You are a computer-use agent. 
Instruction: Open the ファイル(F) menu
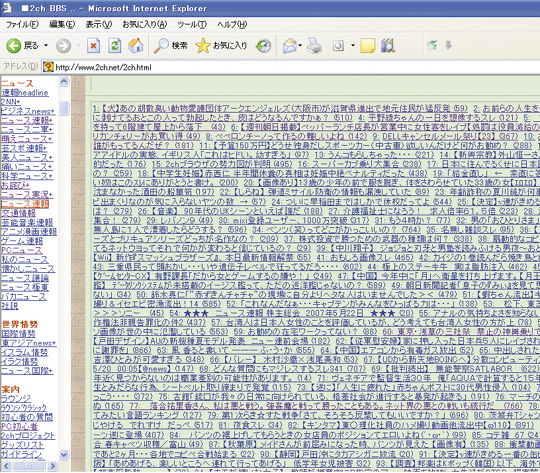pyautogui.click(x=22, y=24)
